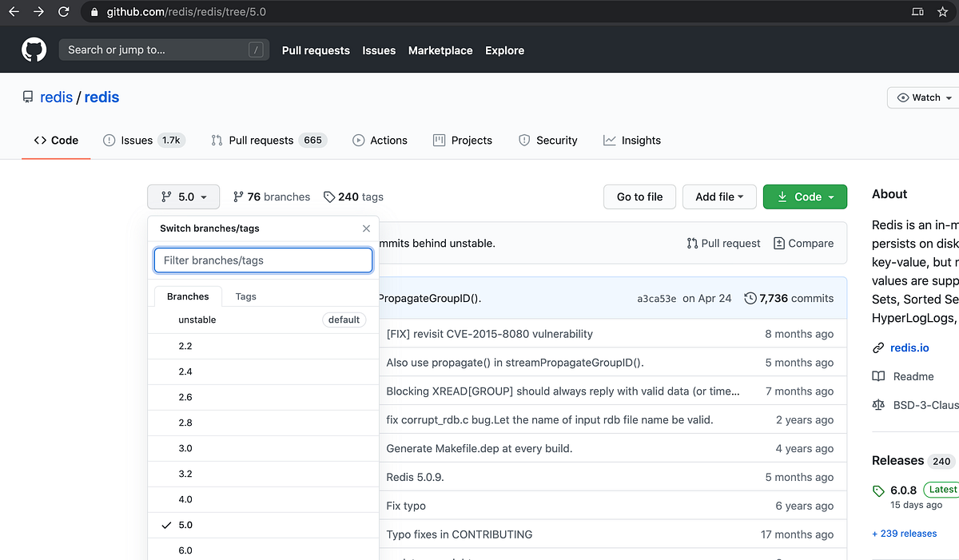Click the Actions play-circle icon
959x560 pixels.
tap(358, 140)
